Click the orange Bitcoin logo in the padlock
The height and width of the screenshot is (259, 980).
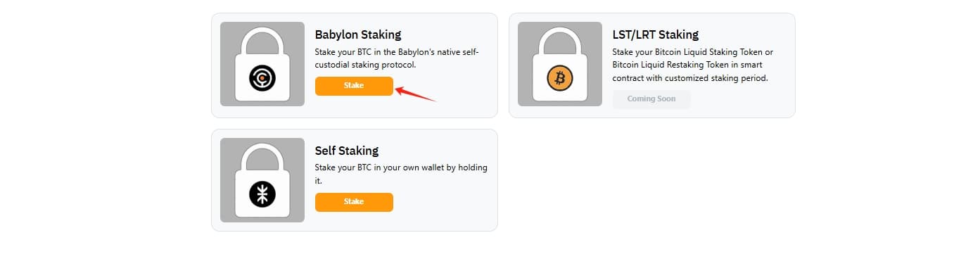[x=560, y=78]
